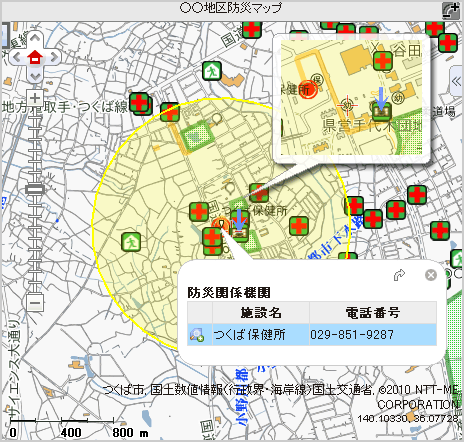Click the red home icon in pan control

pyautogui.click(x=35, y=58)
